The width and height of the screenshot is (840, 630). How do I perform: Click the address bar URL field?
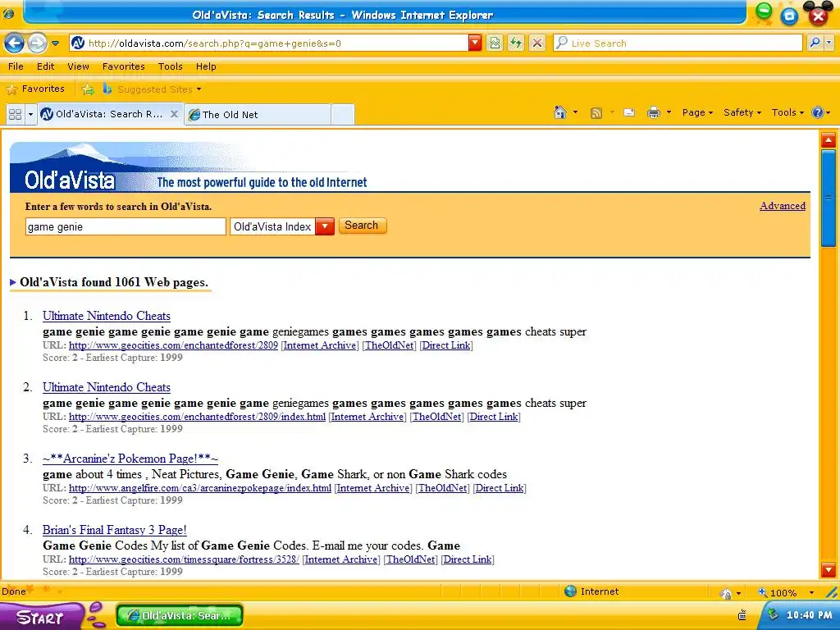pyautogui.click(x=268, y=43)
